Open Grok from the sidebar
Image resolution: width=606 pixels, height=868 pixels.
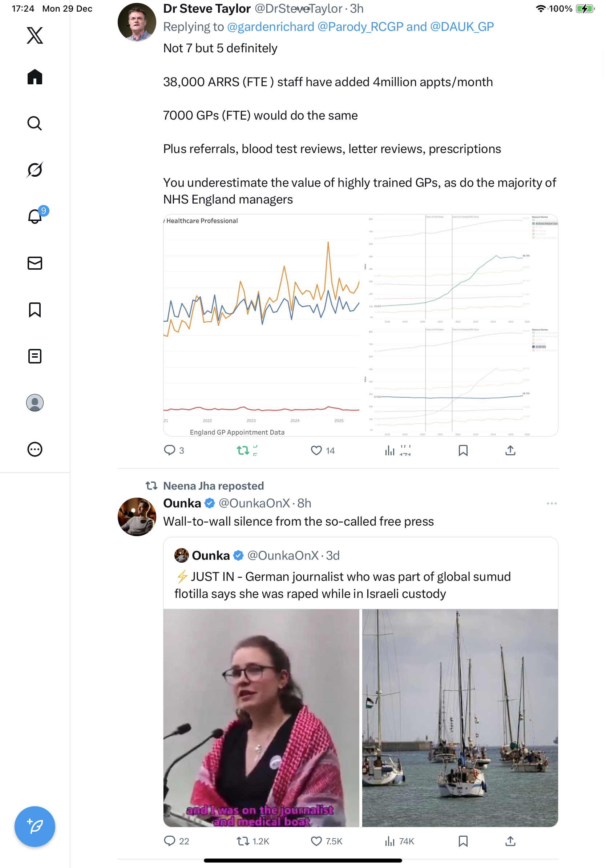[x=35, y=170]
